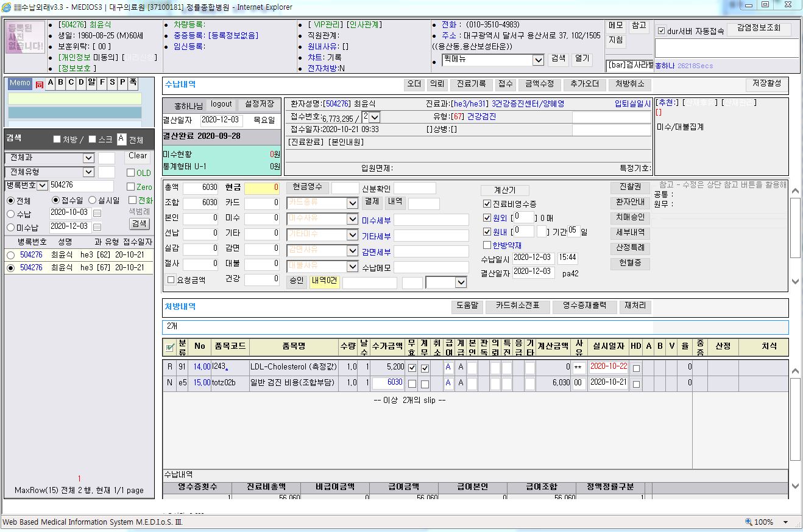Click the 감염정보조회 button
The width and height of the screenshot is (803, 532).
coord(759,29)
